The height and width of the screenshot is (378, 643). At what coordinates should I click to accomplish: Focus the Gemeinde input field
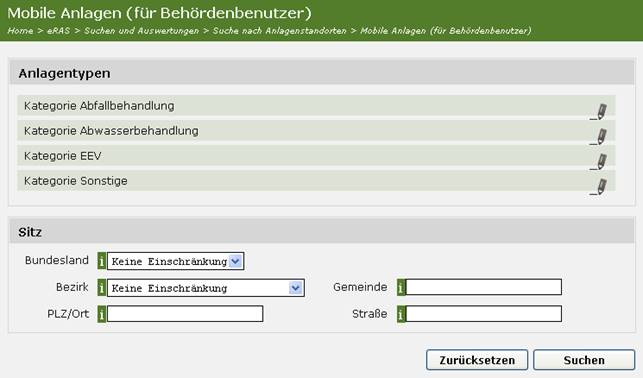point(483,287)
